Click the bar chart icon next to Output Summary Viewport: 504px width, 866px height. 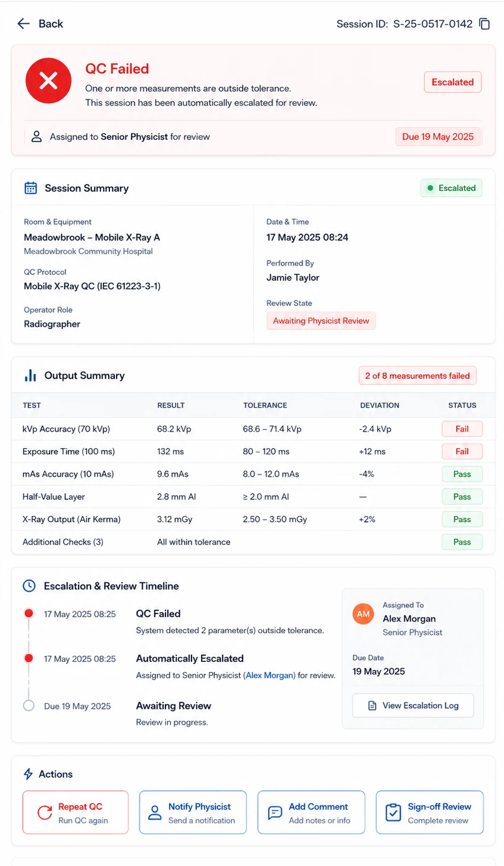click(x=30, y=376)
